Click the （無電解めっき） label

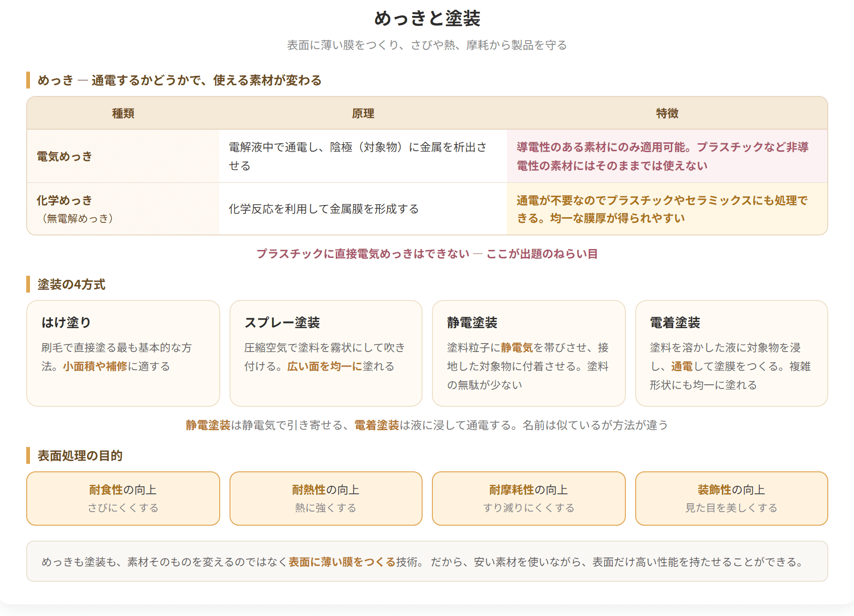77,218
